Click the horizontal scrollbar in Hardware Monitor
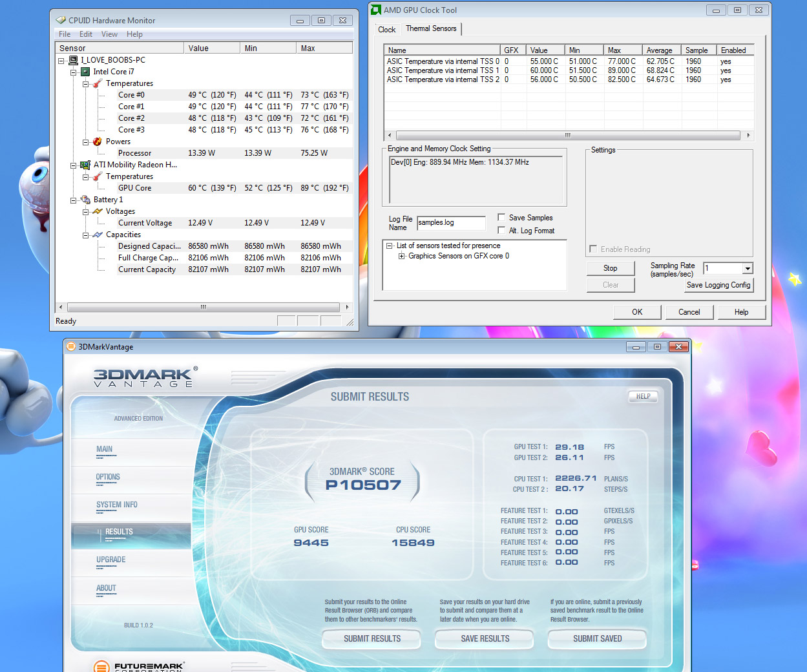Screen dimensions: 807x672 204,307
